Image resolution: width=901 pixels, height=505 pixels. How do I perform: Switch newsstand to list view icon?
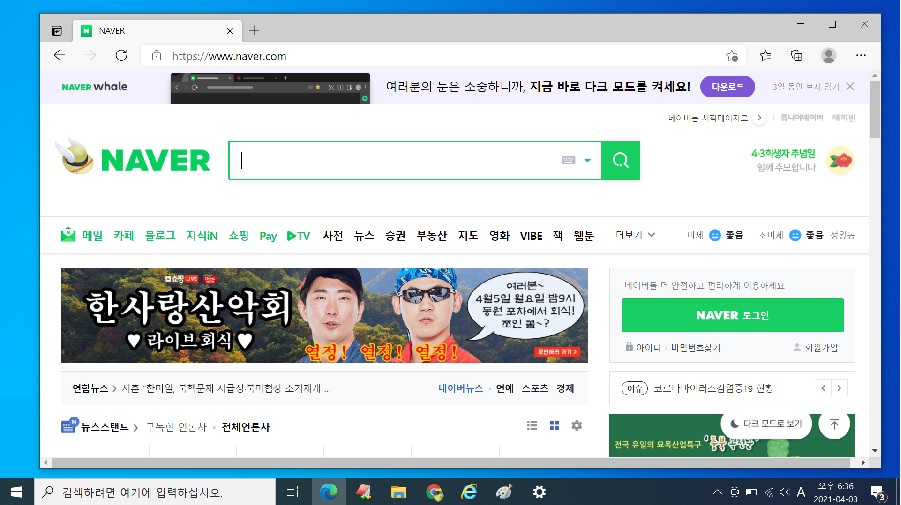click(532, 425)
